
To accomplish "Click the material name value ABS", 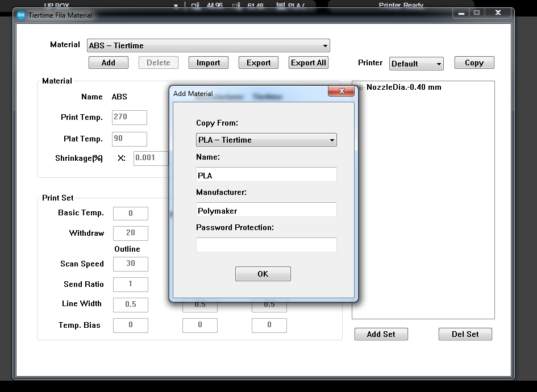I will tap(119, 97).
